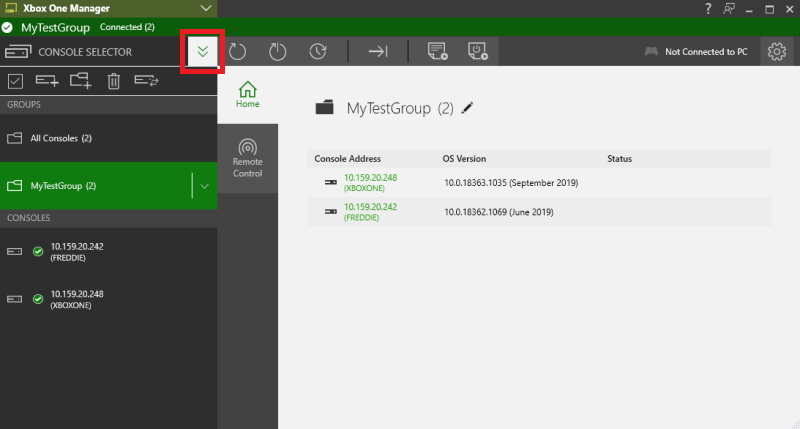Collapse the Console Selector with double chevron
The image size is (800, 429).
pyautogui.click(x=203, y=52)
